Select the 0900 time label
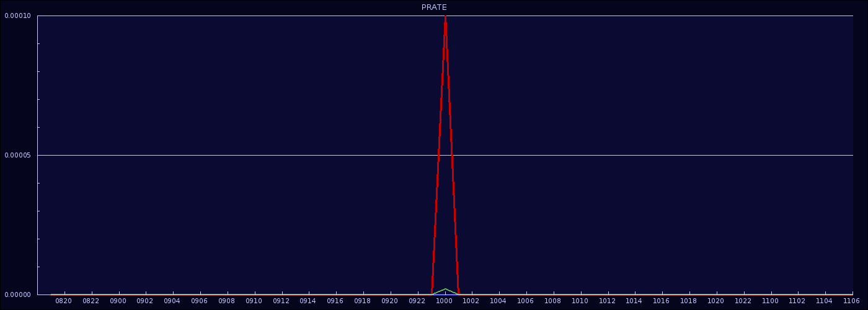The image size is (868, 310). point(118,301)
